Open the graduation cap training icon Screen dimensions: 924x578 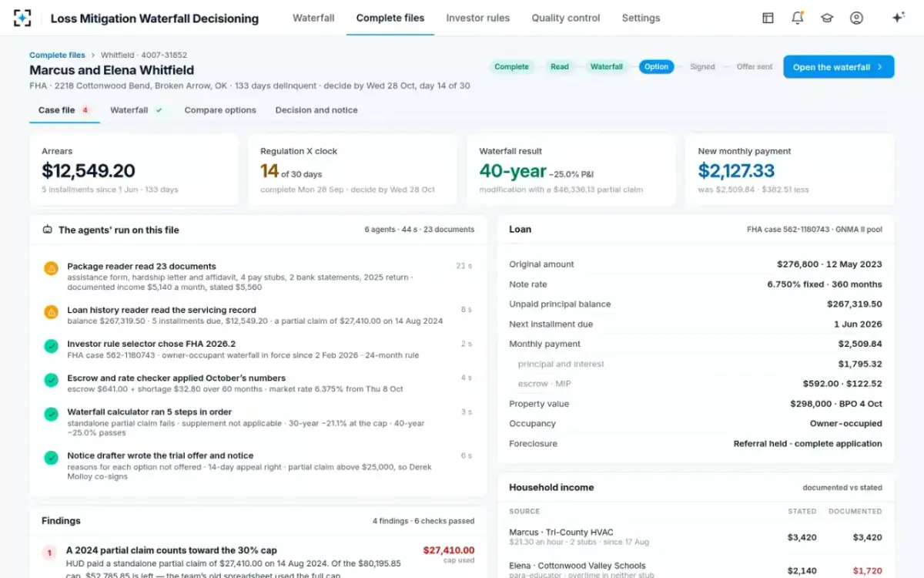[x=827, y=18]
